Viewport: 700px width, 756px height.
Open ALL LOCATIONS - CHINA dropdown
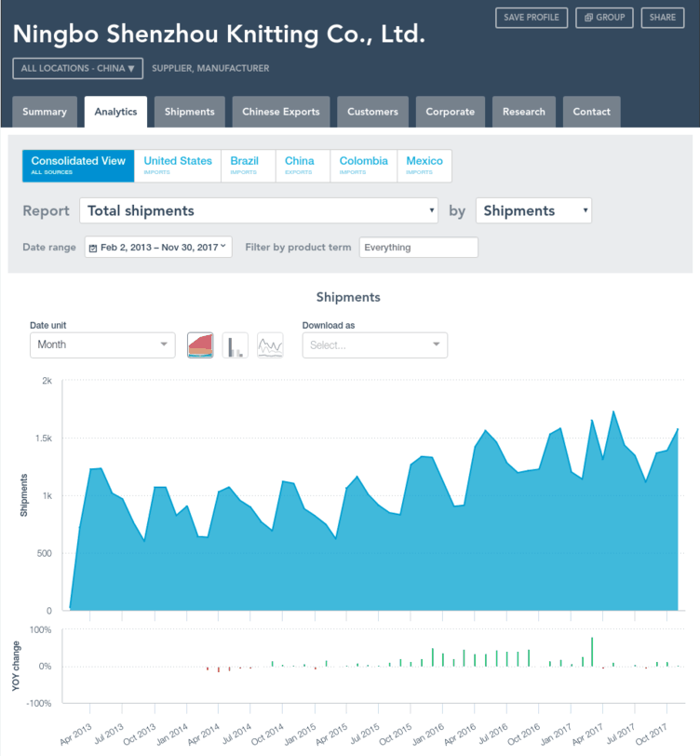[x=77, y=69]
